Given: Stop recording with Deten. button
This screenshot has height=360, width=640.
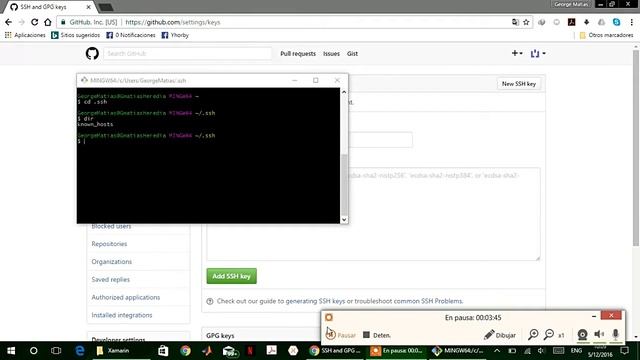Looking at the screenshot, I should pos(377,335).
